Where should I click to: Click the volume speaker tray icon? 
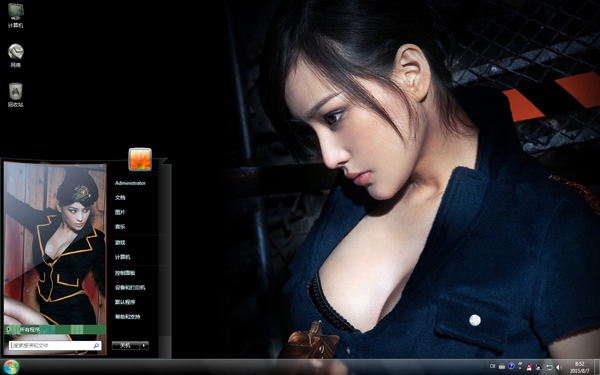[559, 367]
